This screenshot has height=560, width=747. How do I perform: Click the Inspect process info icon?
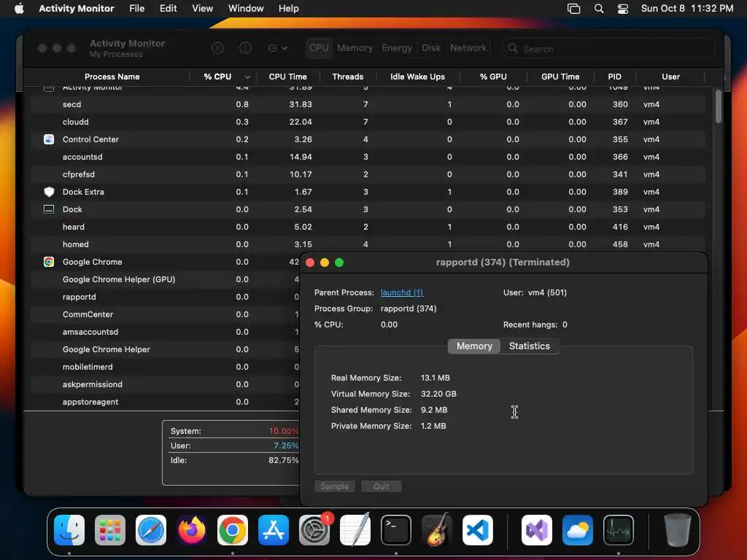point(245,48)
